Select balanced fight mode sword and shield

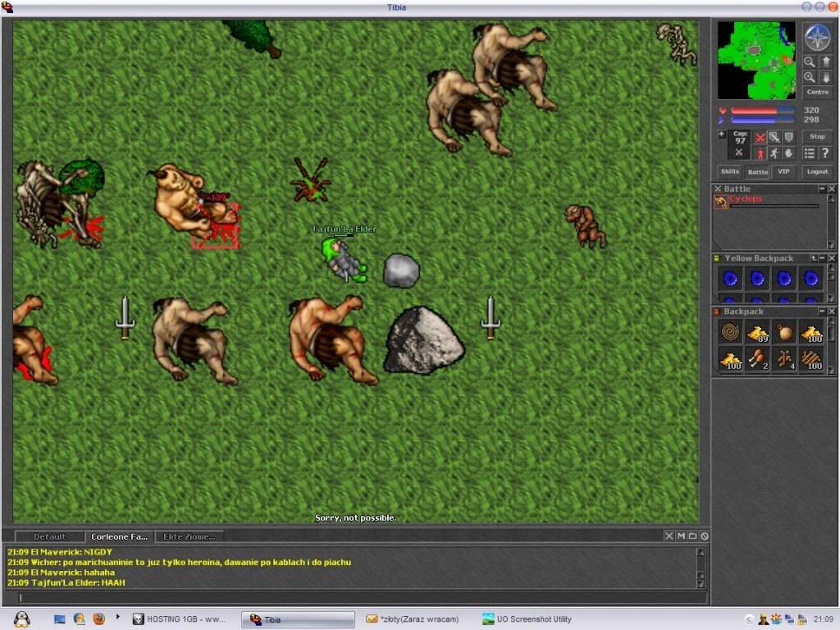774,138
